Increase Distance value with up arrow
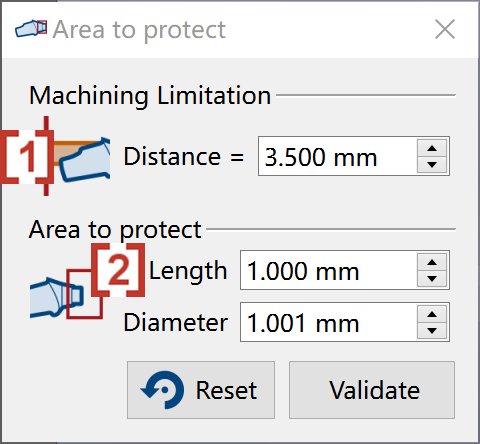This screenshot has height=444, width=480. tap(432, 148)
